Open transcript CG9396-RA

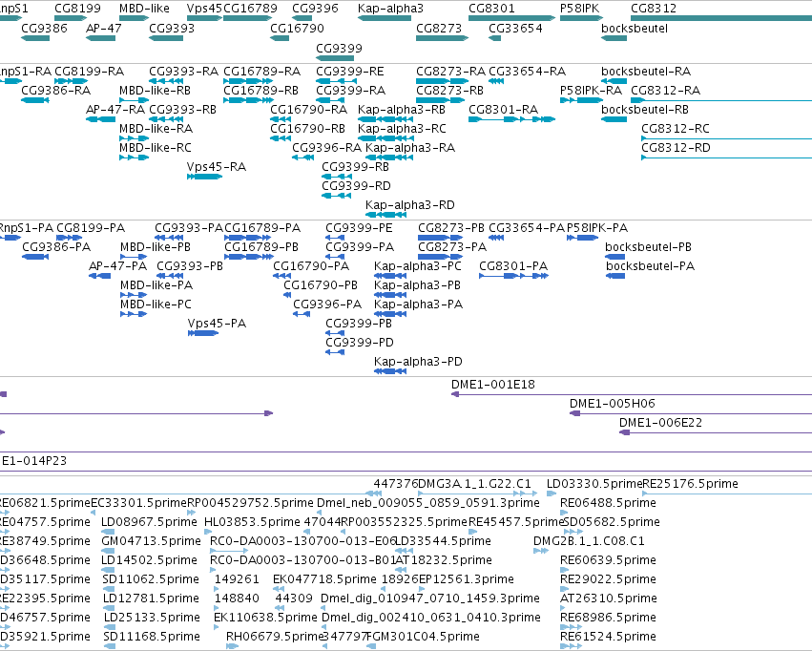(x=326, y=148)
